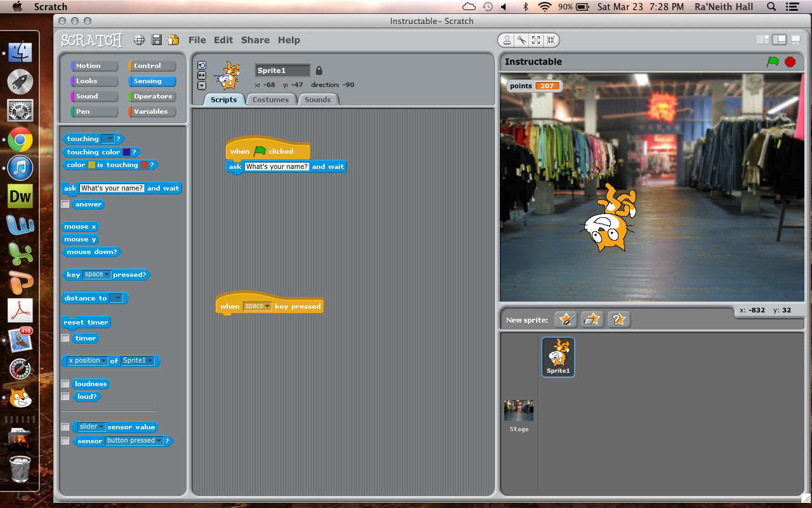Screen dimensions: 812x508
Task: Select the grow sprite tool
Action: click(536, 40)
